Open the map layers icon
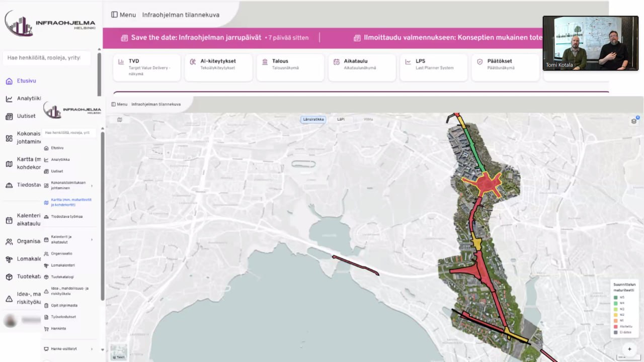 634,121
